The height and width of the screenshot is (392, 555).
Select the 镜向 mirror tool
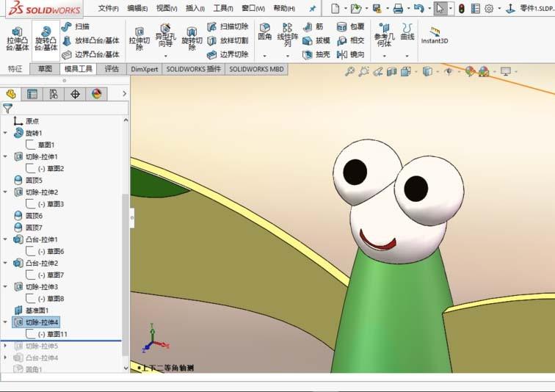[350, 54]
